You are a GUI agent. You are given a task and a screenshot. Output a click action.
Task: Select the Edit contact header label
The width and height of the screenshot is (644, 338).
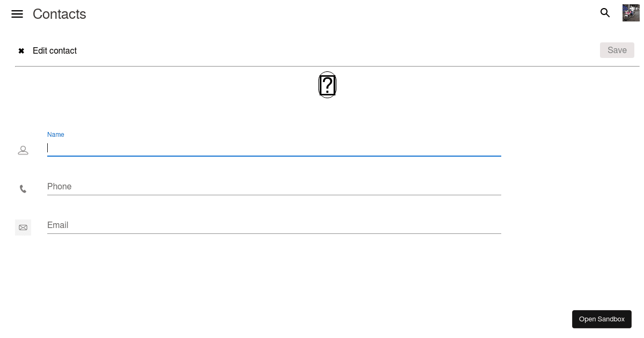point(54,50)
